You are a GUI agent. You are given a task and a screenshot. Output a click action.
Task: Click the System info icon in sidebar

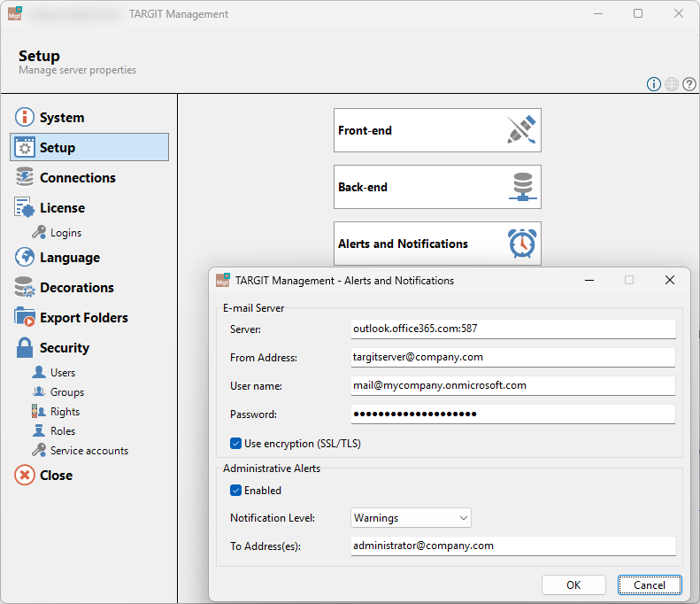click(x=25, y=117)
